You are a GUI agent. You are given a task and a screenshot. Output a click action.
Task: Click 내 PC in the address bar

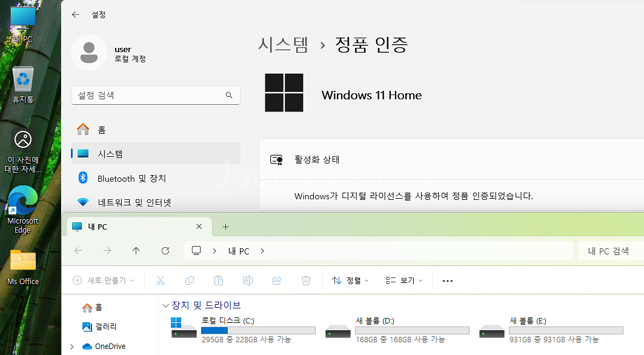tap(239, 251)
